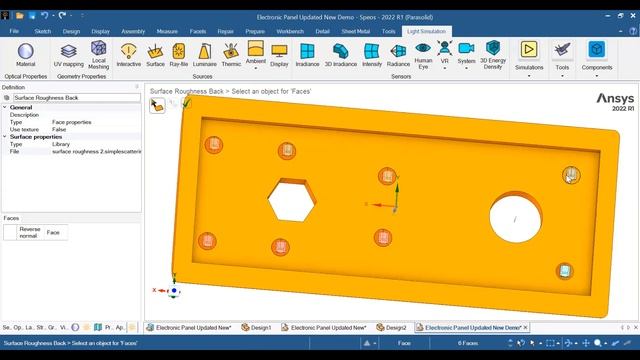Edit the Surface Roughness Back name field
The image size is (640, 360).
pos(76,98)
